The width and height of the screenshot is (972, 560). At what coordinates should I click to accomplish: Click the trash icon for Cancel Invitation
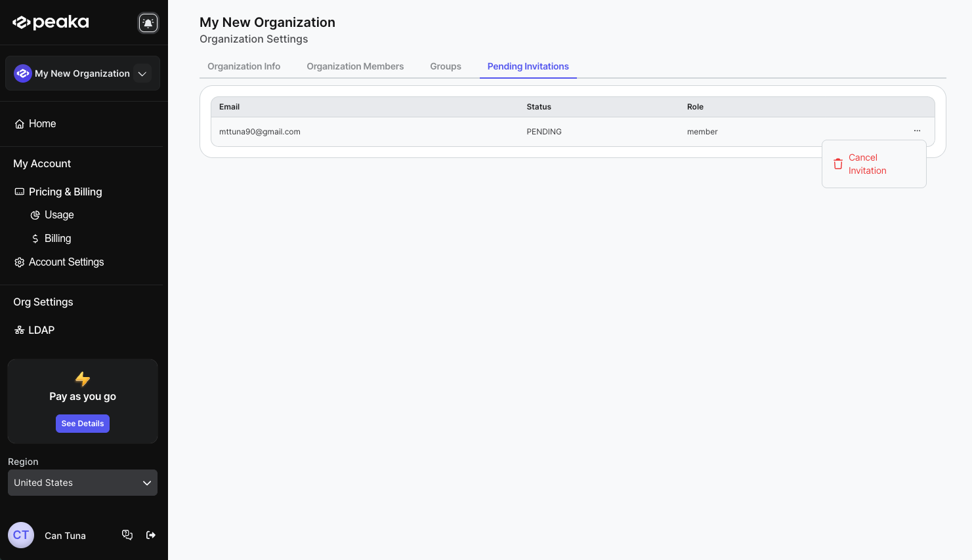[838, 164]
